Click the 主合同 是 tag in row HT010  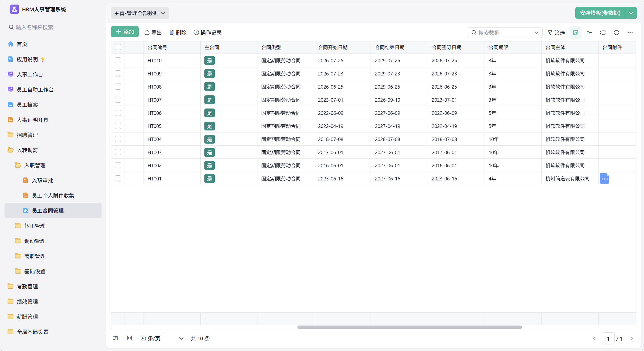(x=209, y=61)
